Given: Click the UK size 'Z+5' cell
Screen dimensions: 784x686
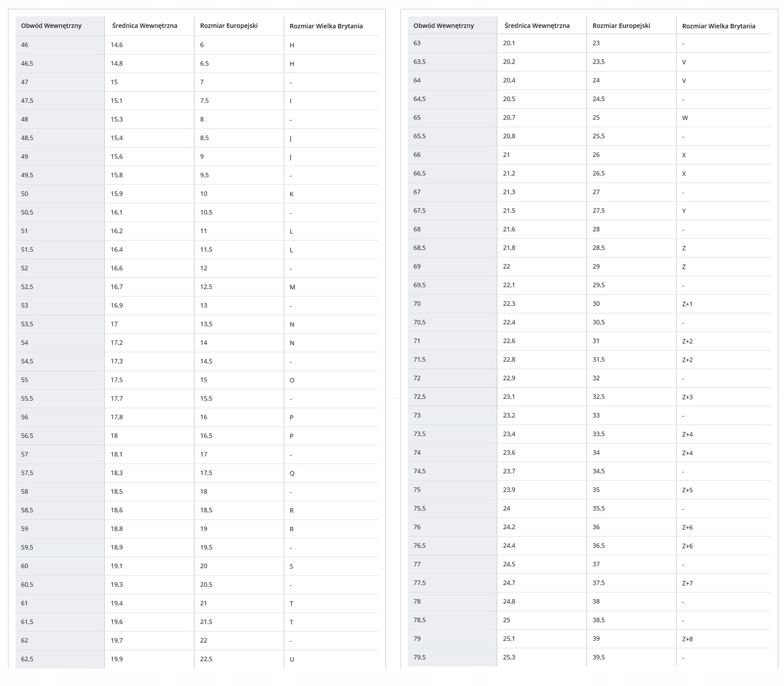Looking at the screenshot, I should (x=687, y=490).
